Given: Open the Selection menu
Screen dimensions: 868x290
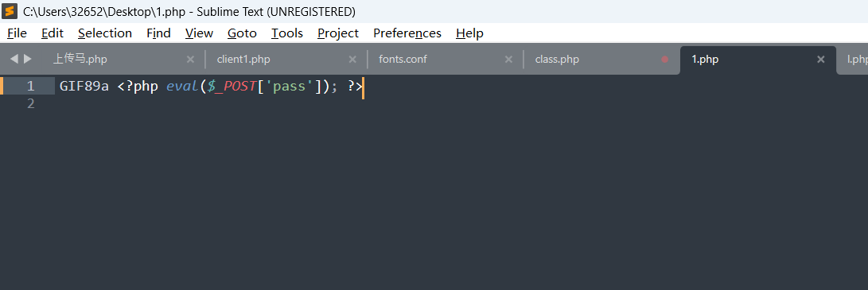Looking at the screenshot, I should [105, 33].
